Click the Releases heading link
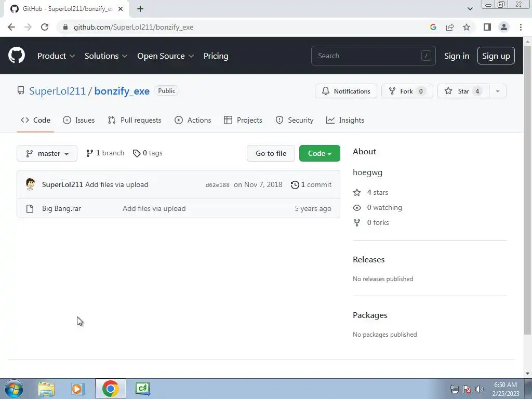 pyautogui.click(x=369, y=260)
